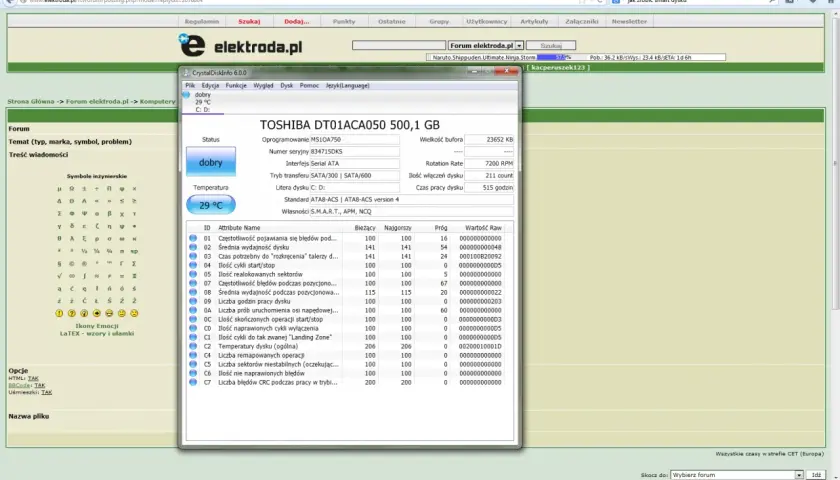Insert the question mark emoticon

pyautogui.click(x=72, y=313)
